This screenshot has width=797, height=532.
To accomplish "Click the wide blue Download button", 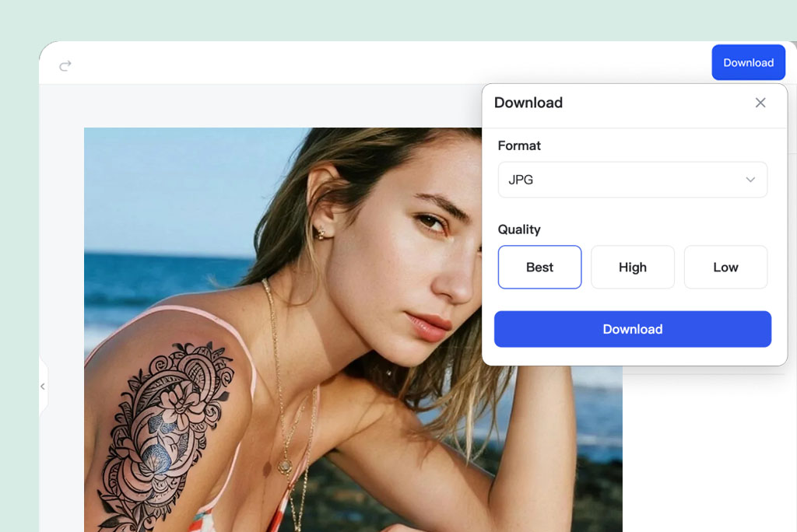I will point(632,329).
